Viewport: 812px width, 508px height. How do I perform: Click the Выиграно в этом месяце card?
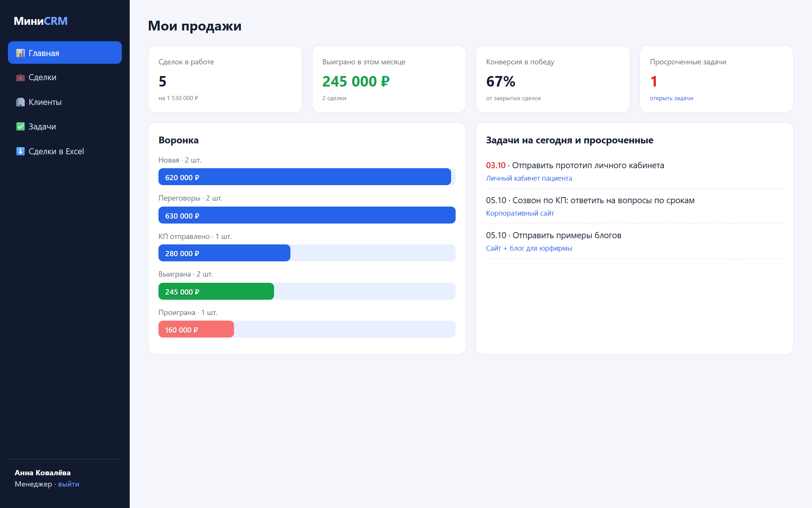point(389,79)
